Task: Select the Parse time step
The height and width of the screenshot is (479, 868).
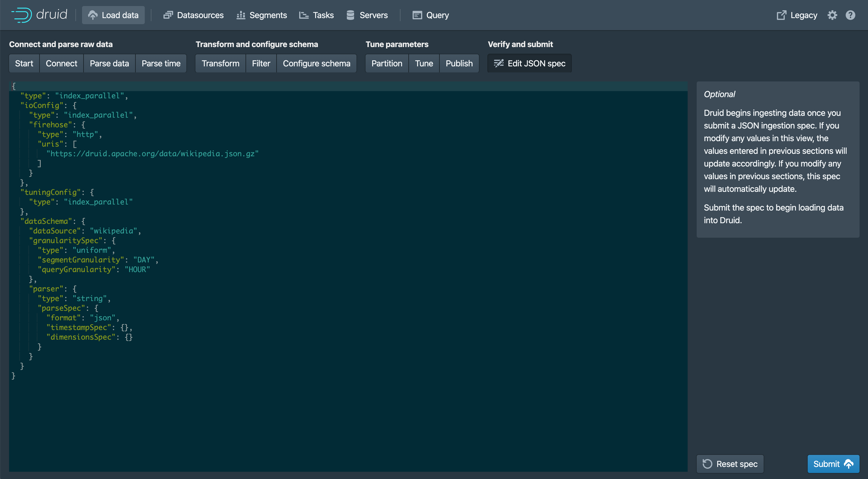Action: pos(161,63)
